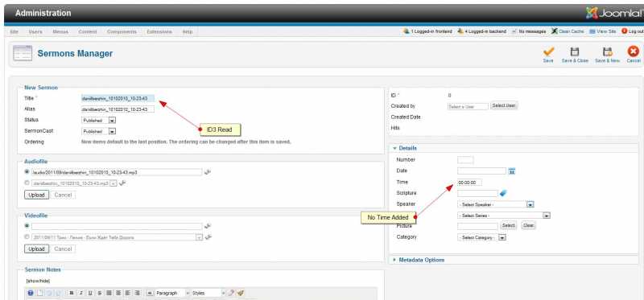Open the Menus menu
Viewport: 644px width, 300px height.
pos(60,31)
